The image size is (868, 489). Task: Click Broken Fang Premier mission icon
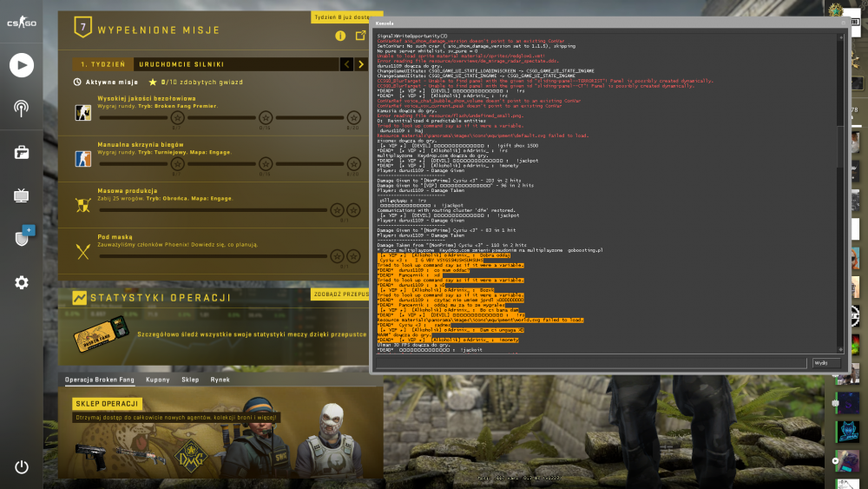point(83,113)
